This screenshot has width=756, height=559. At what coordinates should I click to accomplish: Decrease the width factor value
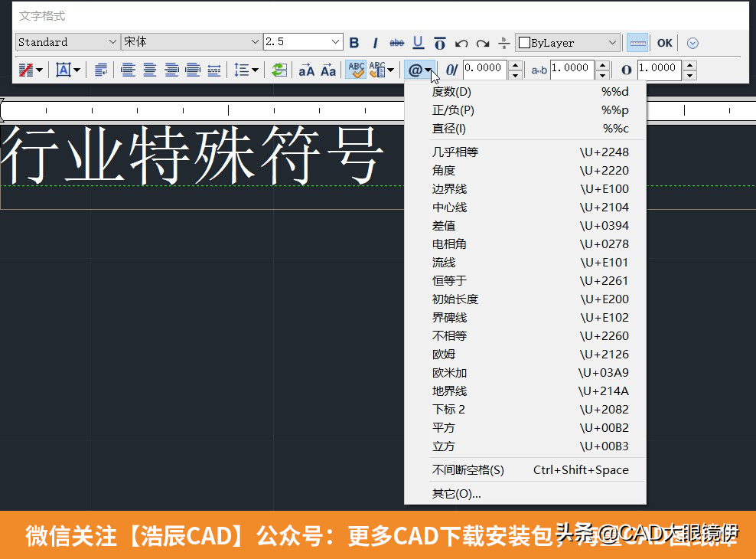click(x=690, y=75)
